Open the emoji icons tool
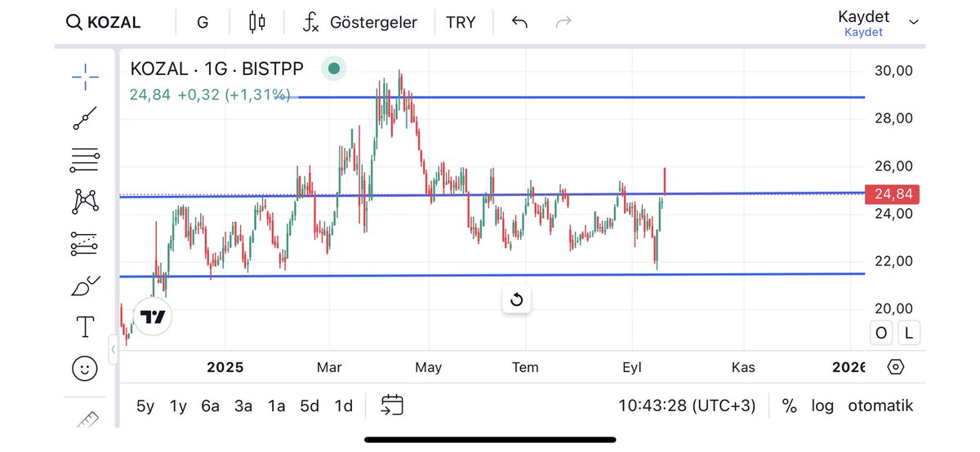 click(85, 369)
